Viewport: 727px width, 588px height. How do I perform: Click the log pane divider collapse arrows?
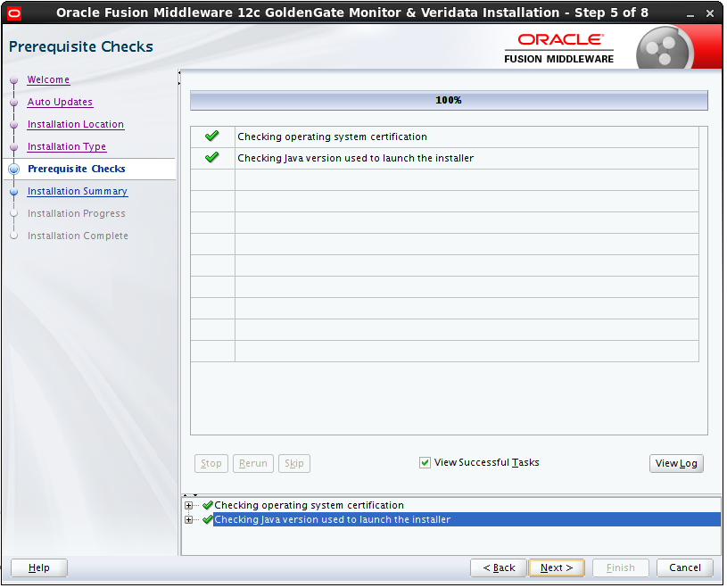point(190,496)
